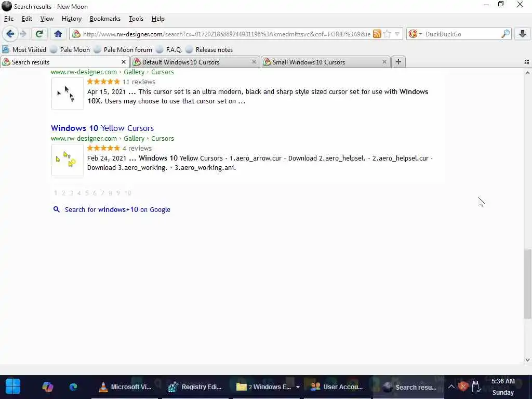Open the DuckDuckGo search engine selector
This screenshot has height=399, width=532.
tap(415, 34)
